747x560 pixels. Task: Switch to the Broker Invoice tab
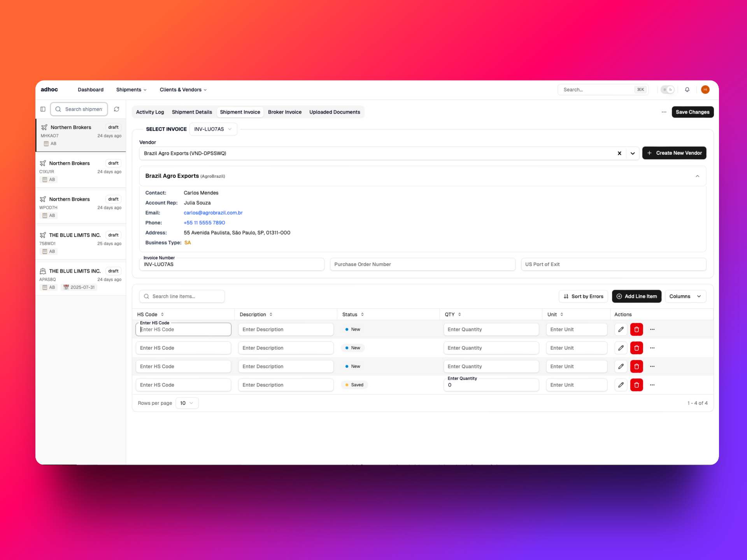click(x=284, y=112)
